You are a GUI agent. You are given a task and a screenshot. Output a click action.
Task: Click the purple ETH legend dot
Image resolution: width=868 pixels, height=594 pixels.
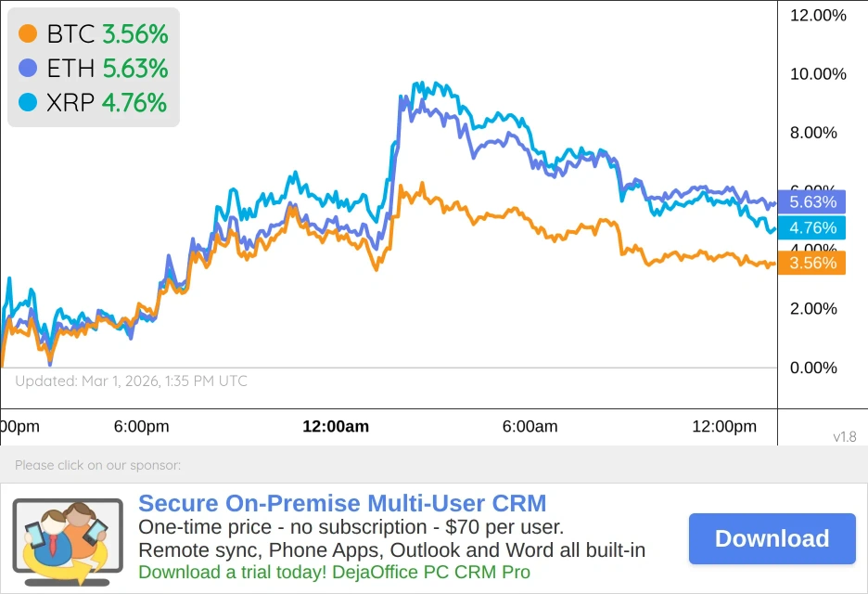[x=28, y=68]
